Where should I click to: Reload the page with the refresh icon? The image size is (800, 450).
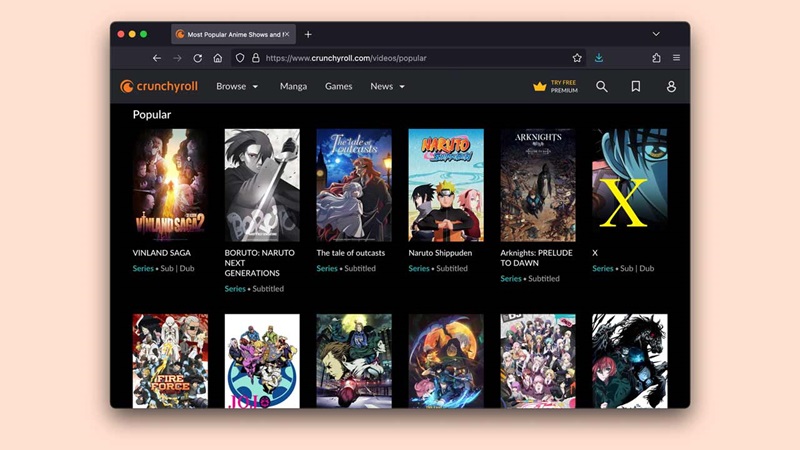[198, 58]
